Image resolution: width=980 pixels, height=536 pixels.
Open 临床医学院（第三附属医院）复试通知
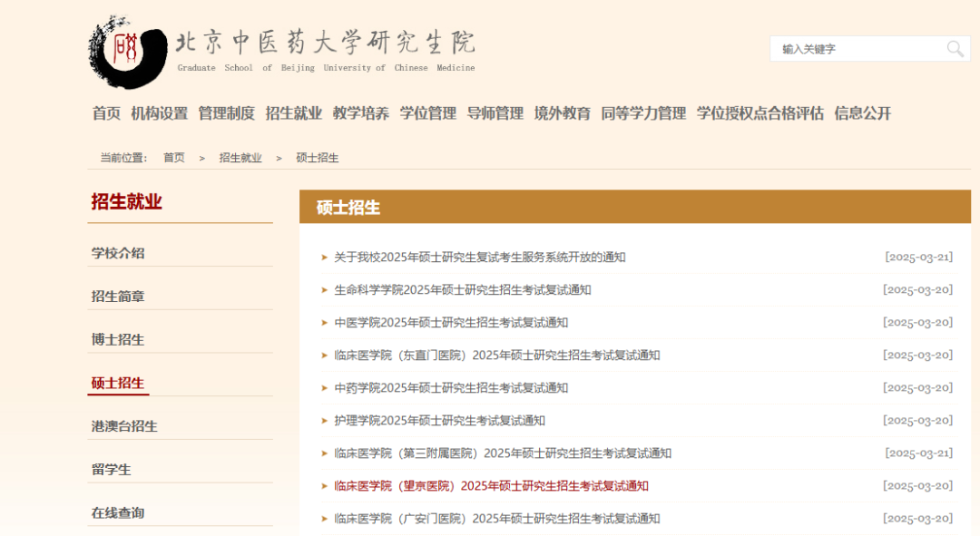point(503,453)
